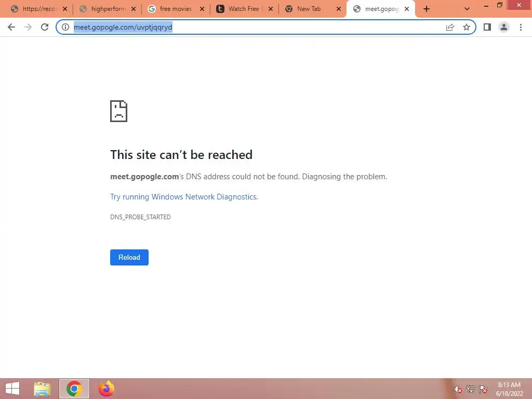This screenshot has height=399, width=532.
Task: Reload the page with the toolbar refresh icon
Action: tap(45, 27)
